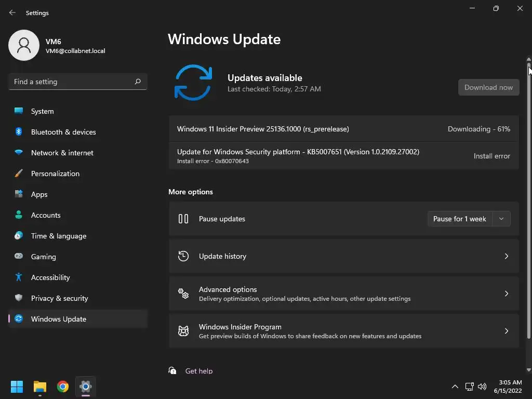
Task: Click the Install error - 0x80070643 text
Action: [212, 161]
